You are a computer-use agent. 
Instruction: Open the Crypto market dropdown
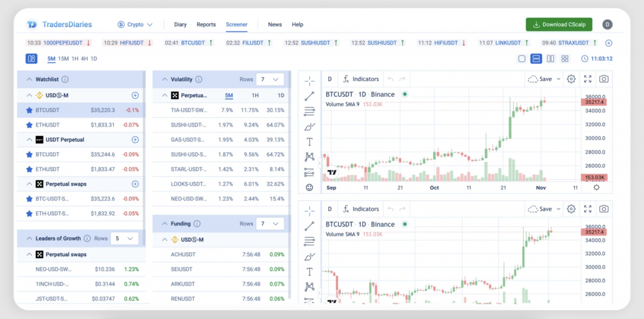(x=135, y=25)
